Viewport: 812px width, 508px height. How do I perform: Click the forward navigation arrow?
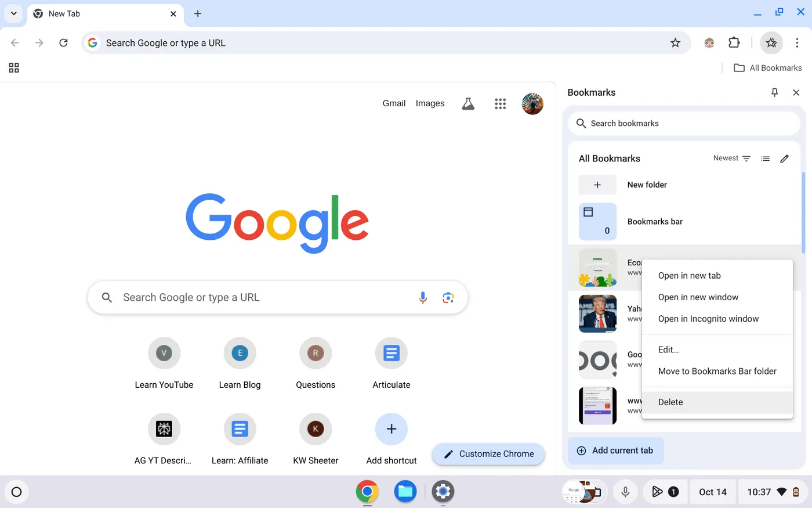click(x=39, y=42)
